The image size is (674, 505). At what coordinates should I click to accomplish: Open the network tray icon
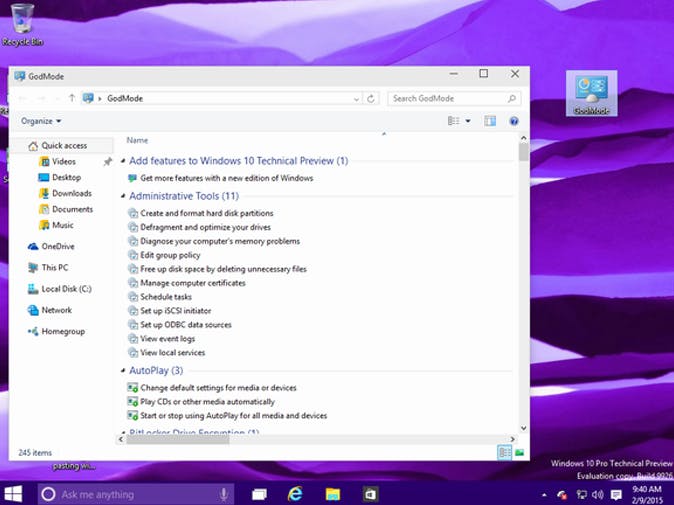point(582,495)
